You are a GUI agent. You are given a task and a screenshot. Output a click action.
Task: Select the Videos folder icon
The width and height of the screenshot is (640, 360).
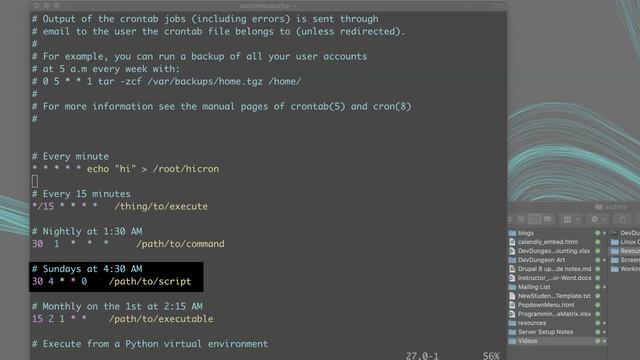(512, 341)
